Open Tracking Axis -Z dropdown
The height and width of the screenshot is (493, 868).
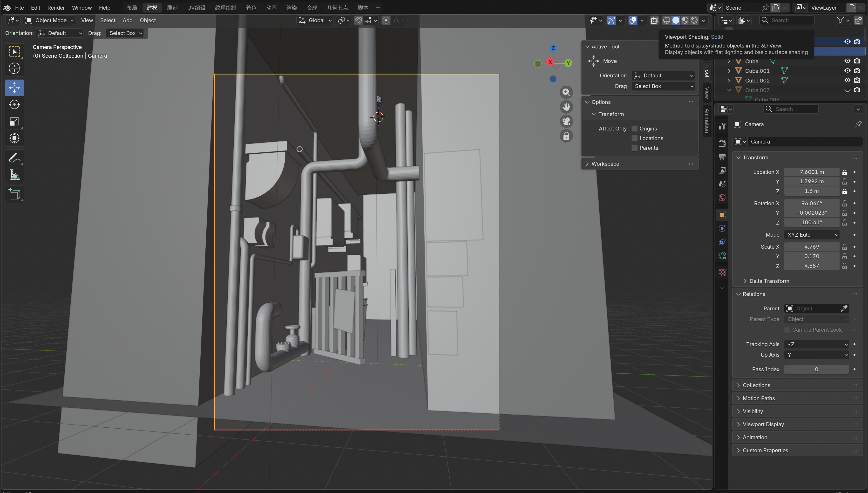[x=816, y=344]
